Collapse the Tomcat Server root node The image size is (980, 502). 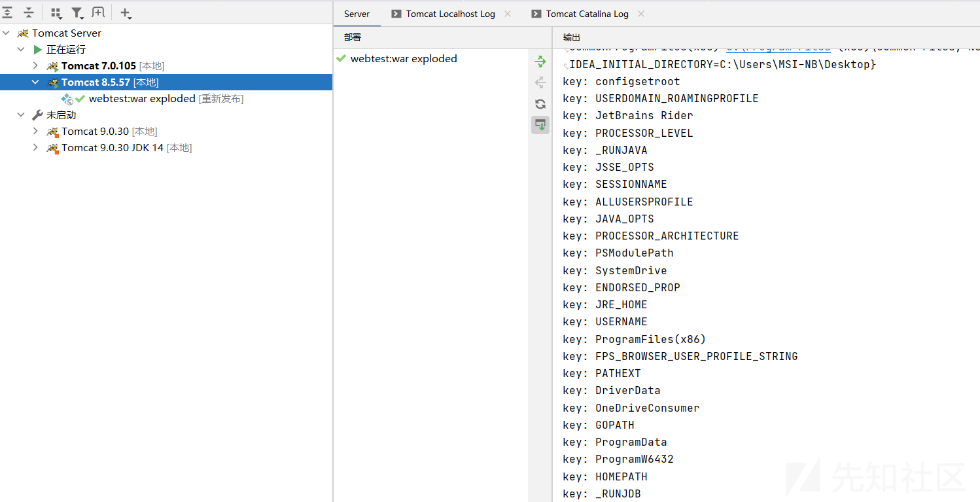click(x=7, y=33)
